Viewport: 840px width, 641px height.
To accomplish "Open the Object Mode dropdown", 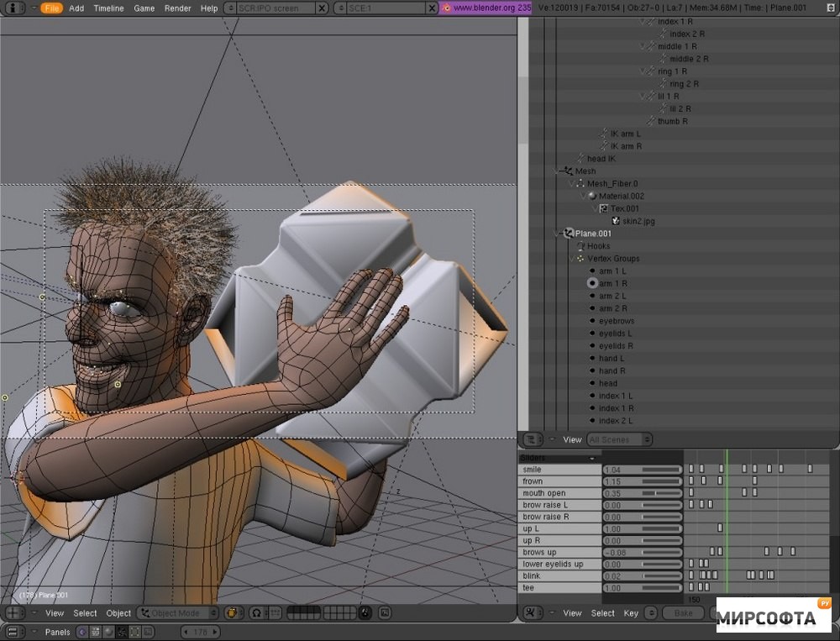I will click(178, 612).
